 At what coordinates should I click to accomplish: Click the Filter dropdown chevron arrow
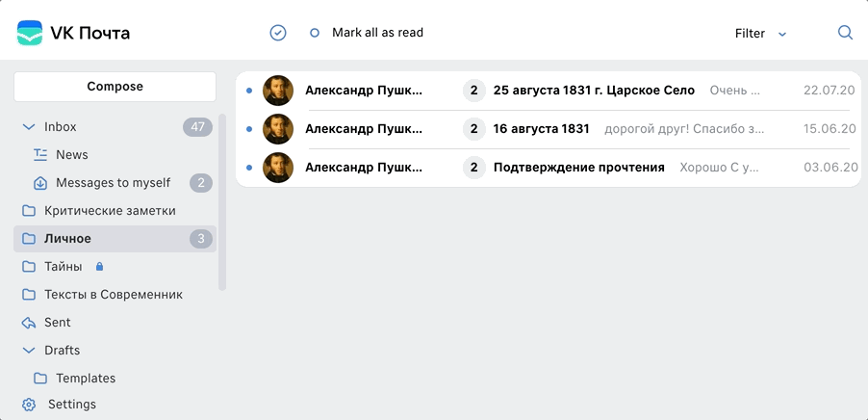(x=782, y=35)
